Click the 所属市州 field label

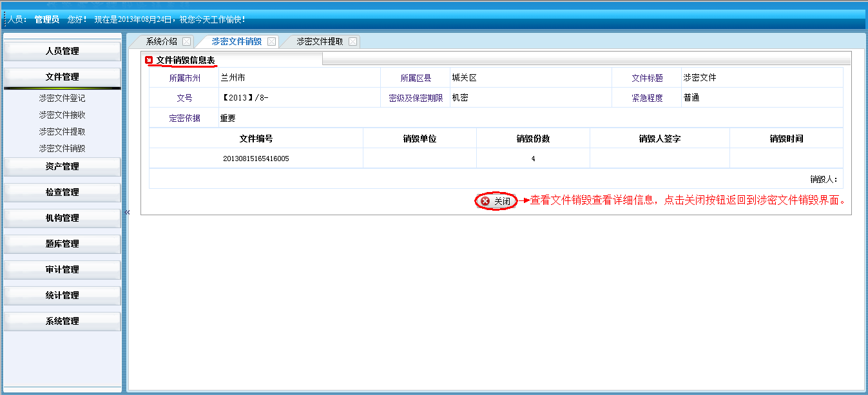coord(185,78)
